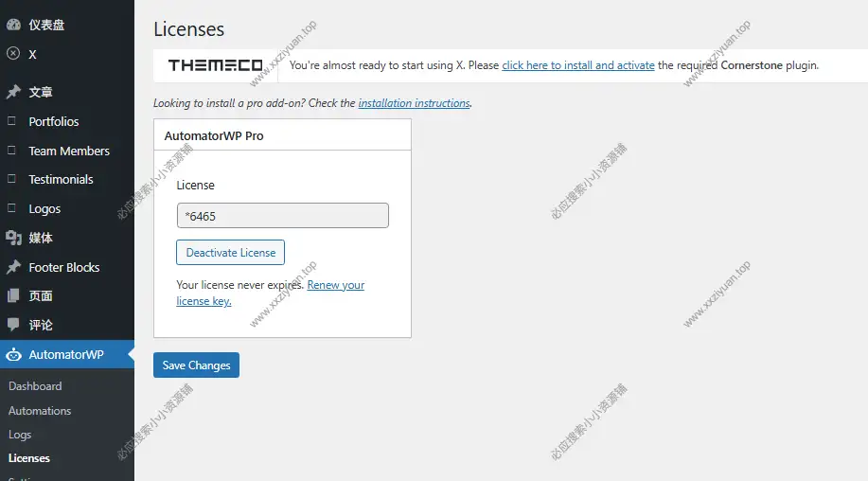The height and width of the screenshot is (481, 868).
Task: Open Team Members in sidebar
Action: click(69, 151)
